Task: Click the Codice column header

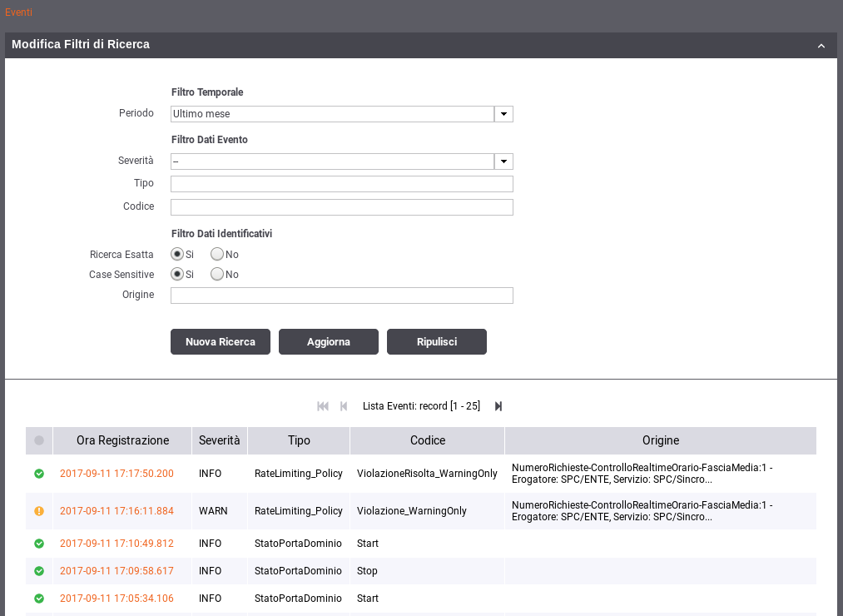Action: [x=428, y=440]
